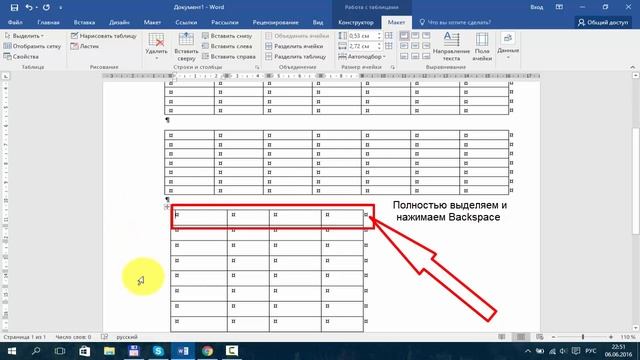Click Разделить таблицу

(296, 57)
